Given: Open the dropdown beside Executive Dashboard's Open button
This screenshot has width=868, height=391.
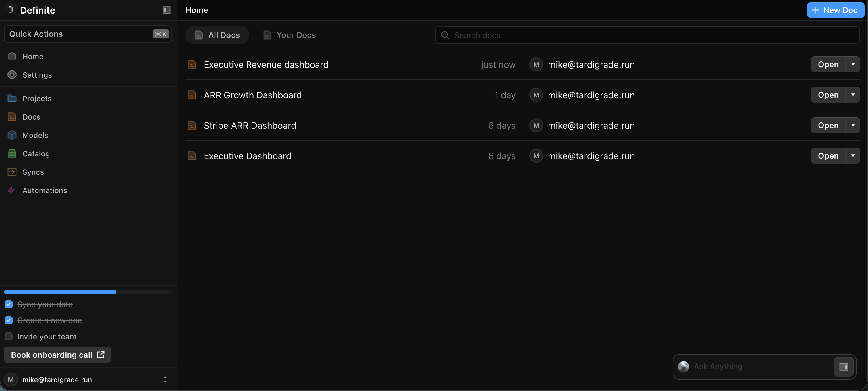Looking at the screenshot, I should 853,155.
